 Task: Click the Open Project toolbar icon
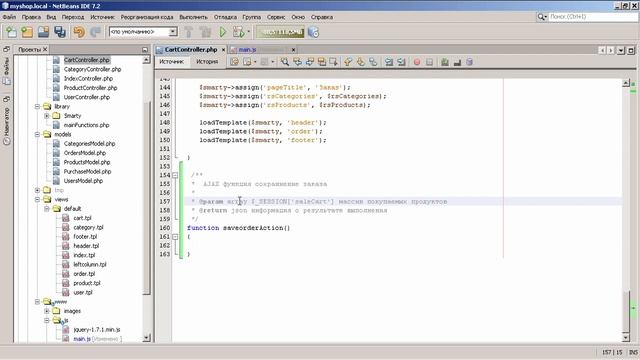pyautogui.click(x=43, y=32)
